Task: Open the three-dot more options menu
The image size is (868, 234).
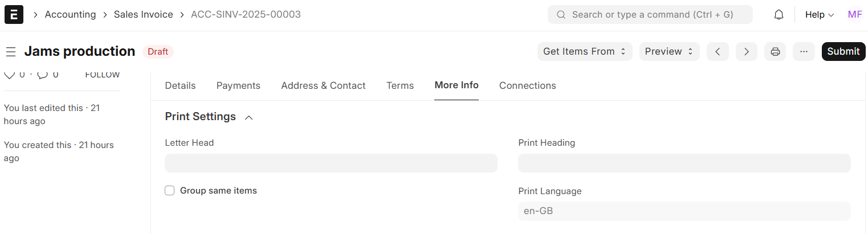Action: (804, 52)
